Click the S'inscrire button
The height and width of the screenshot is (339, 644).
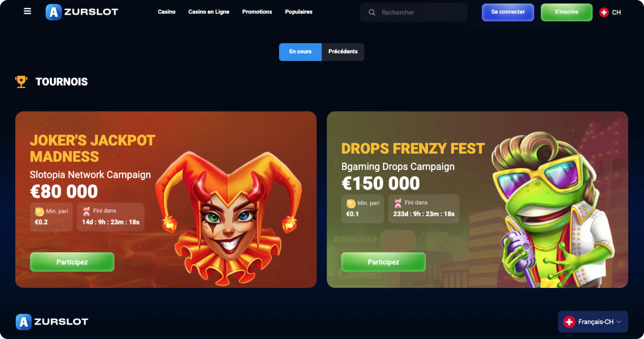click(x=567, y=12)
